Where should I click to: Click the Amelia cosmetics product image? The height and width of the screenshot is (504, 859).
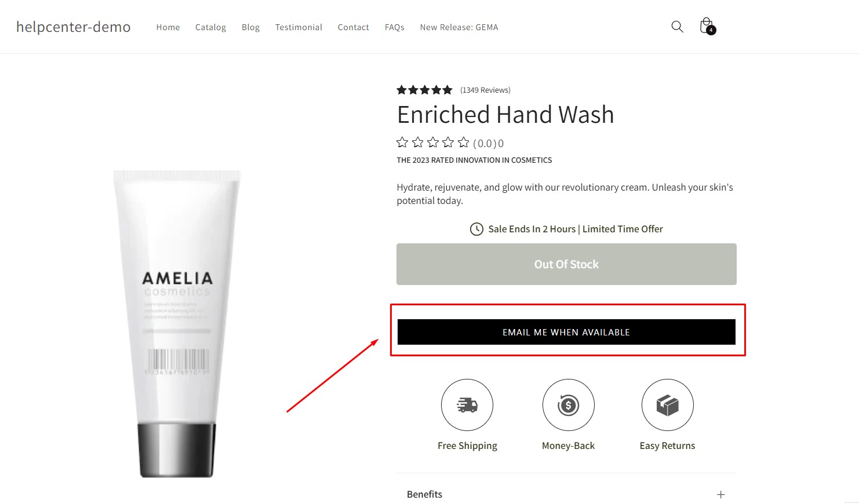(177, 324)
